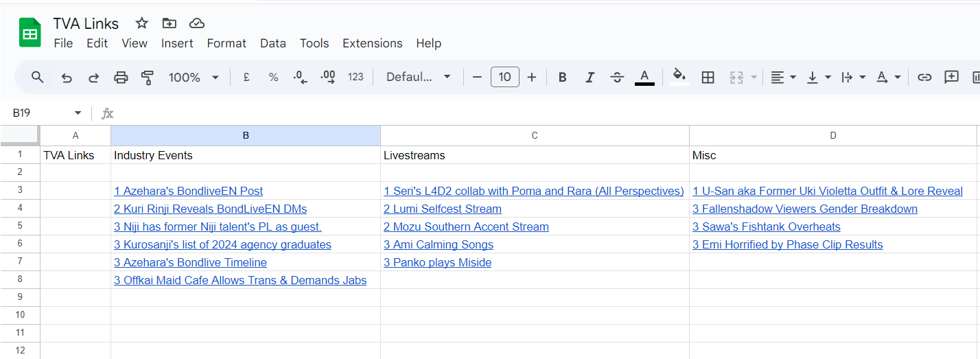Open the move-to-folder icon

(170, 23)
